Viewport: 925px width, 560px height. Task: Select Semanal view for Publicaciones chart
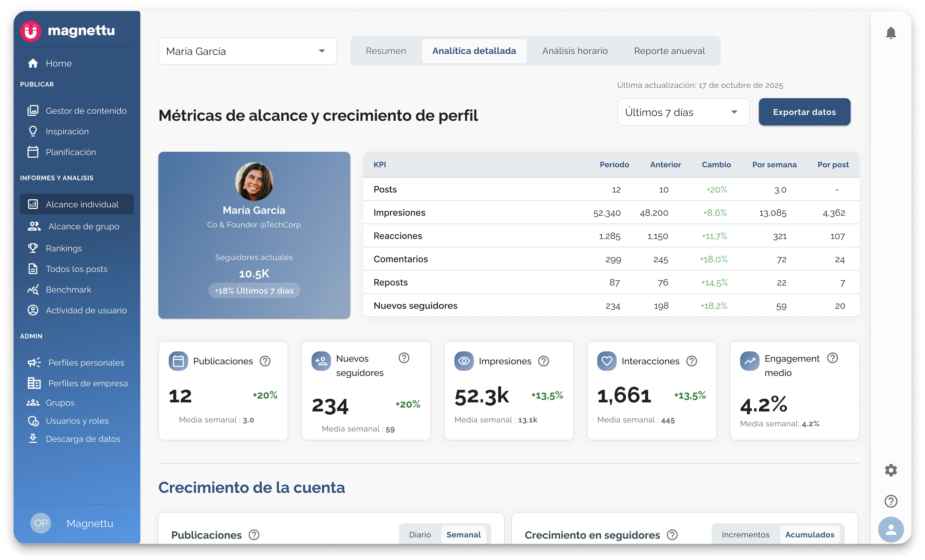463,534
